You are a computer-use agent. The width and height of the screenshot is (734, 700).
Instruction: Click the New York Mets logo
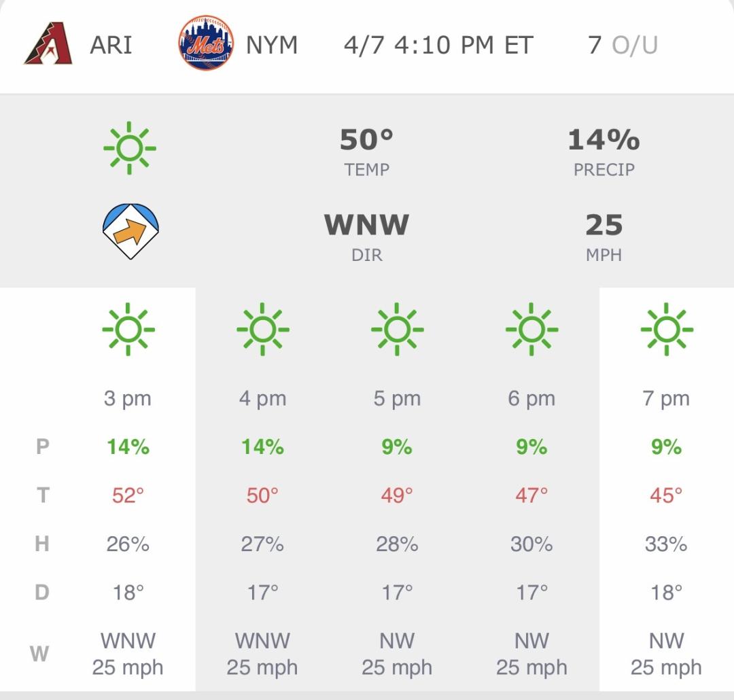coord(206,45)
